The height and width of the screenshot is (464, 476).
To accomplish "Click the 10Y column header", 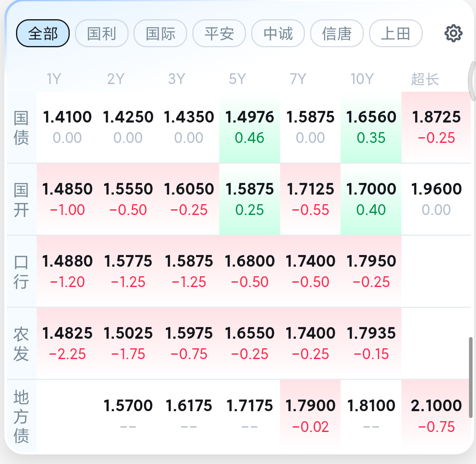I will [362, 79].
